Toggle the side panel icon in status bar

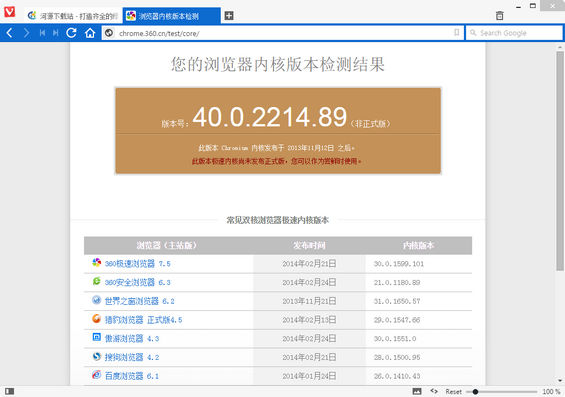(x=10, y=391)
